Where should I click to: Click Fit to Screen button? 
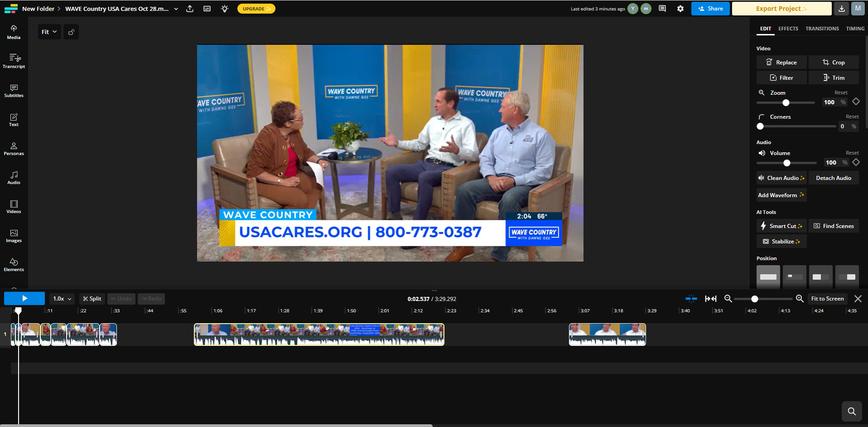coord(827,299)
